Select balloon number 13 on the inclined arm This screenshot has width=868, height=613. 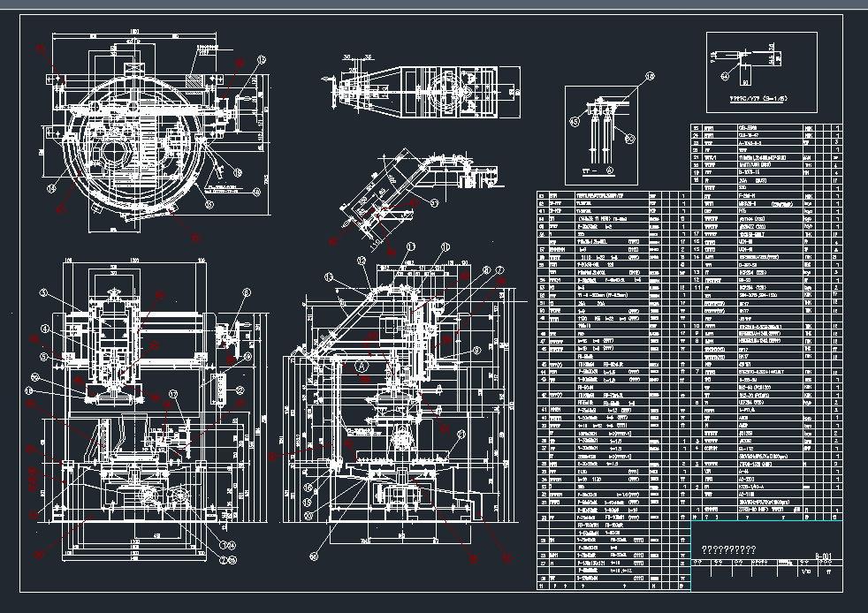click(x=329, y=276)
